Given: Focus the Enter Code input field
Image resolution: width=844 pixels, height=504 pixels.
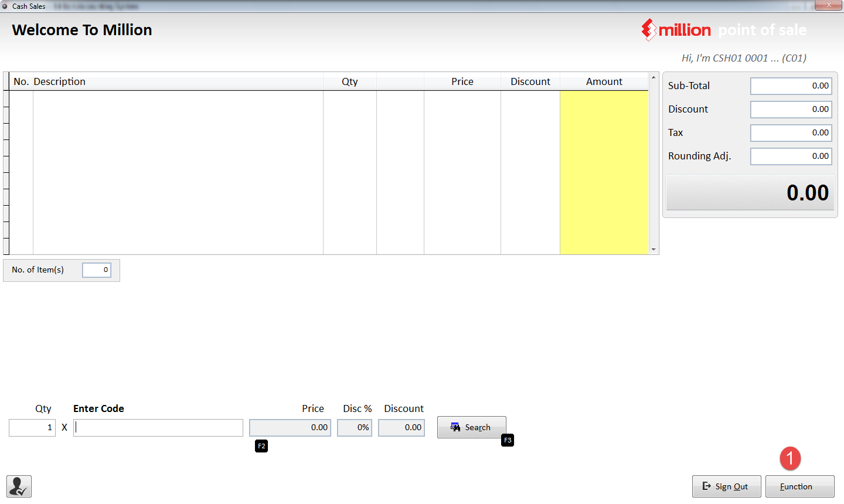Looking at the screenshot, I should point(158,427).
